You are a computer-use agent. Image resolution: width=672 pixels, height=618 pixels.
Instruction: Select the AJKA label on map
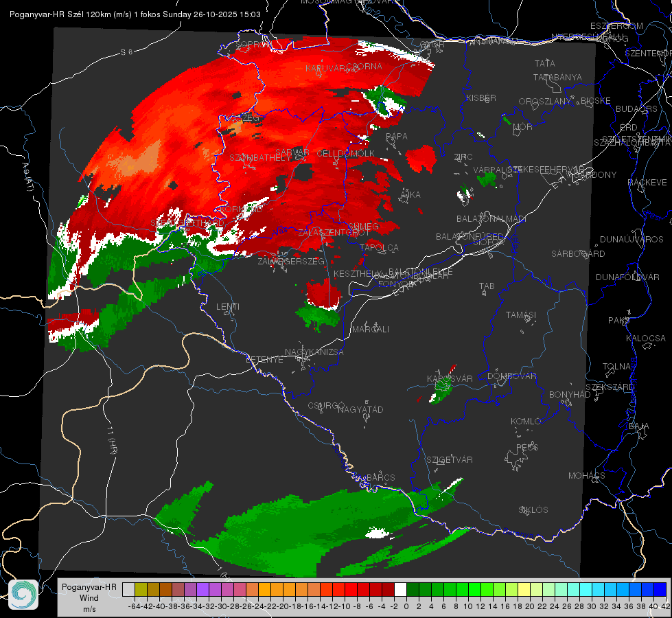coord(410,195)
